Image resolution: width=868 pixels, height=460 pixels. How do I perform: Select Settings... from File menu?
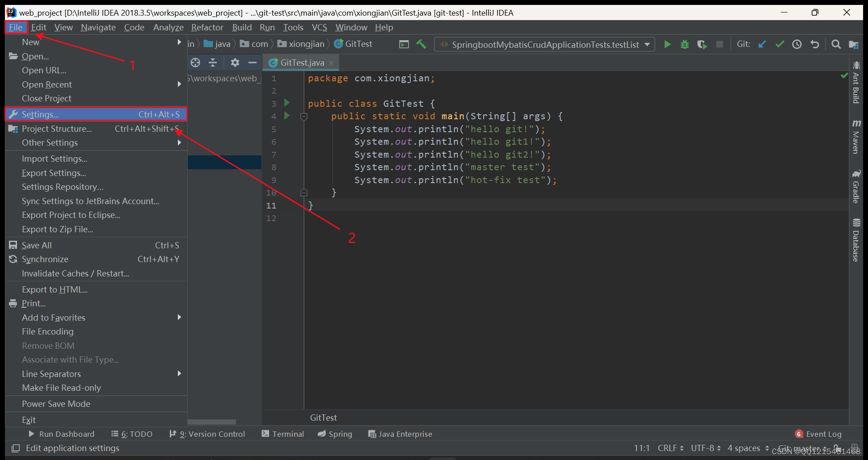tap(96, 114)
